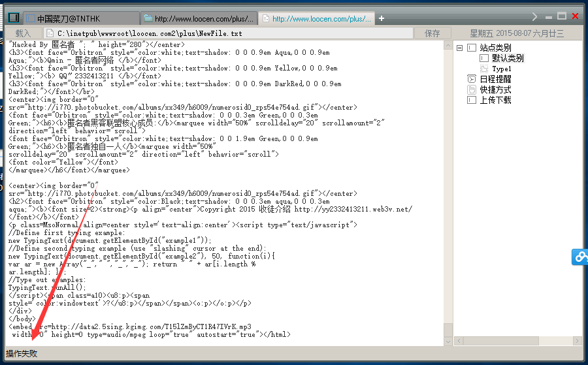Click the </marquee></h6</font></marquee> line

[x=69, y=170]
